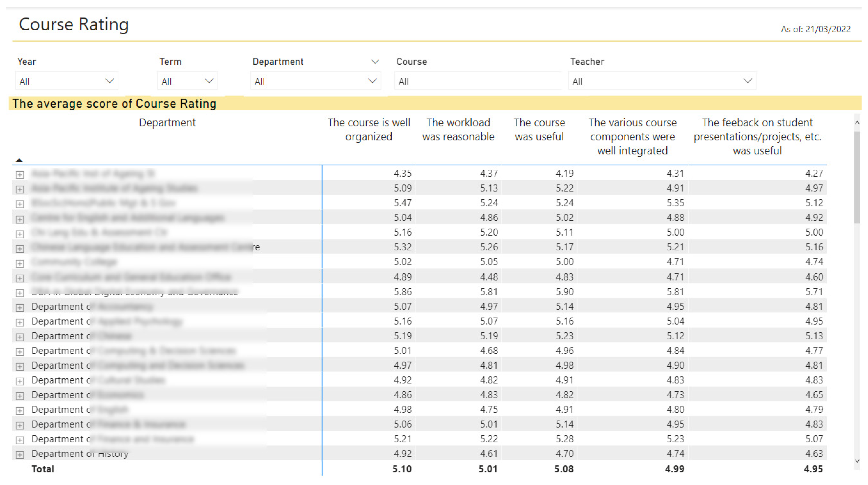Click the table scrollbar up arrow

tap(857, 123)
